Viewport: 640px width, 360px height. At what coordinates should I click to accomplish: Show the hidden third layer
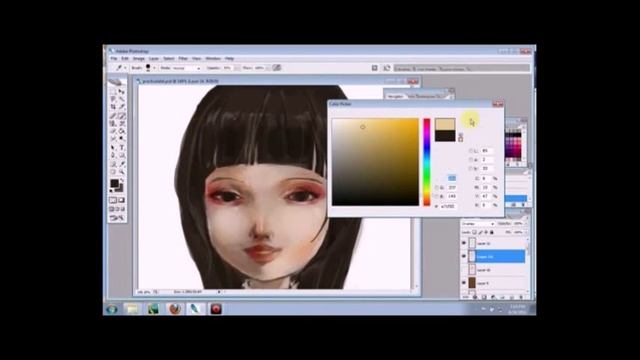(x=464, y=270)
